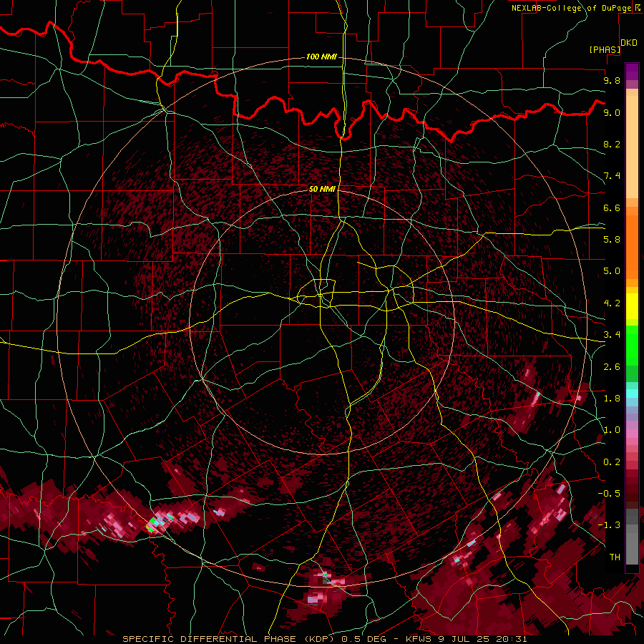The height and width of the screenshot is (644, 644).
Task: Click the 50 NMI range ring label
Action: point(322,189)
